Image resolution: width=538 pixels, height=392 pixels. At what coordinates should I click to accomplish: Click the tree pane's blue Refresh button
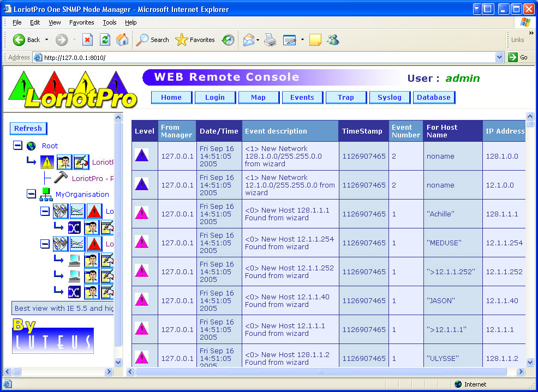28,129
